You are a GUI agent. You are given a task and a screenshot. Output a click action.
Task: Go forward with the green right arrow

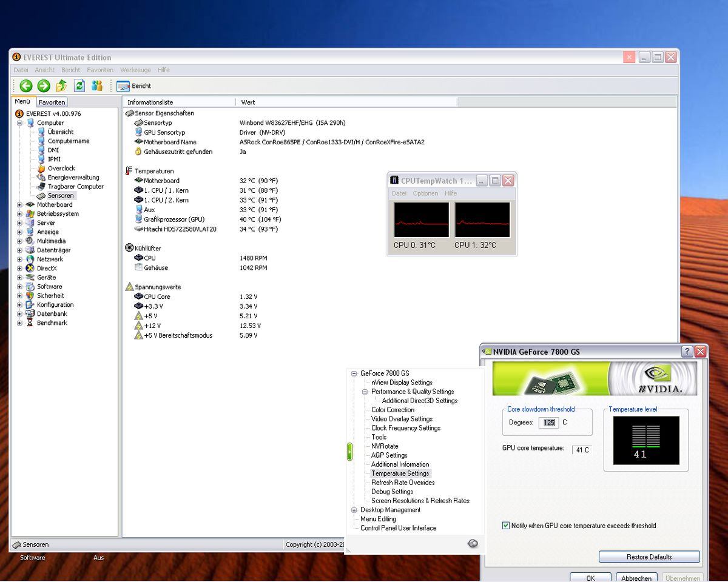tap(44, 86)
